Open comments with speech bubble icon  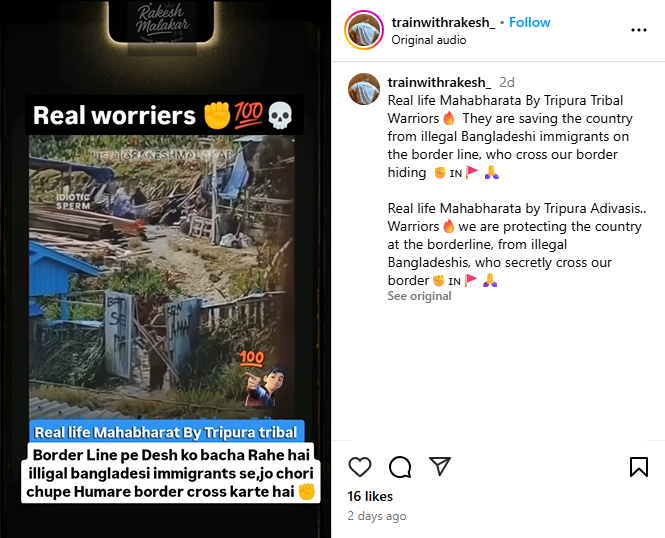pyautogui.click(x=400, y=467)
